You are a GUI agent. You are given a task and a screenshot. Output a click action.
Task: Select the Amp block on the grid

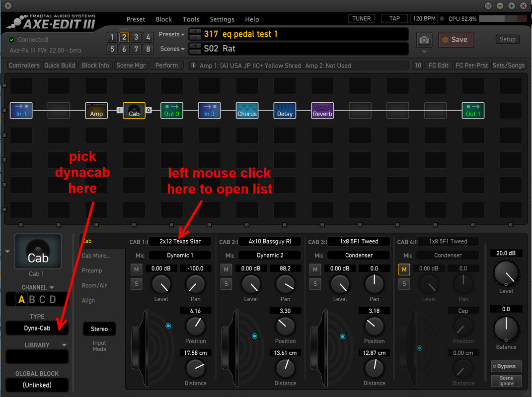[x=96, y=111]
